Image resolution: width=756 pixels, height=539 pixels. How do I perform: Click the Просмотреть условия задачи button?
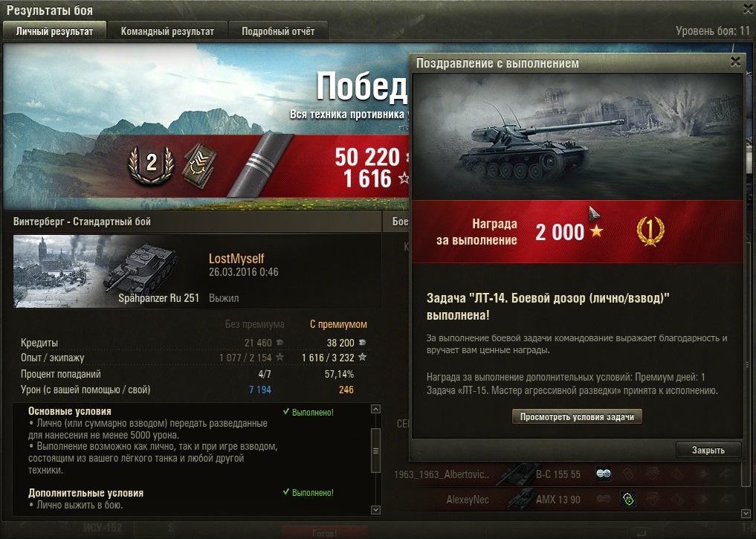577,417
